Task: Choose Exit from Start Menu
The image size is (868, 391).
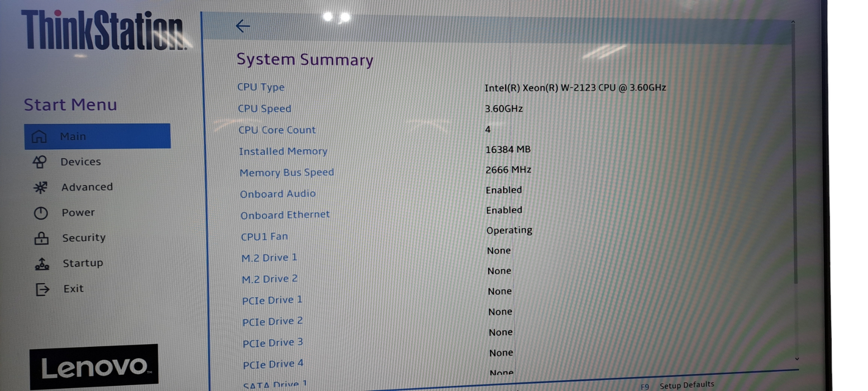Action: [73, 289]
